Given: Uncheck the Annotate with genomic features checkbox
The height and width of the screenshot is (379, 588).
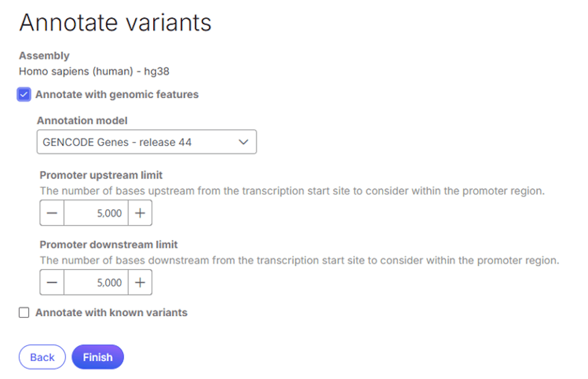Looking at the screenshot, I should pyautogui.click(x=24, y=95).
